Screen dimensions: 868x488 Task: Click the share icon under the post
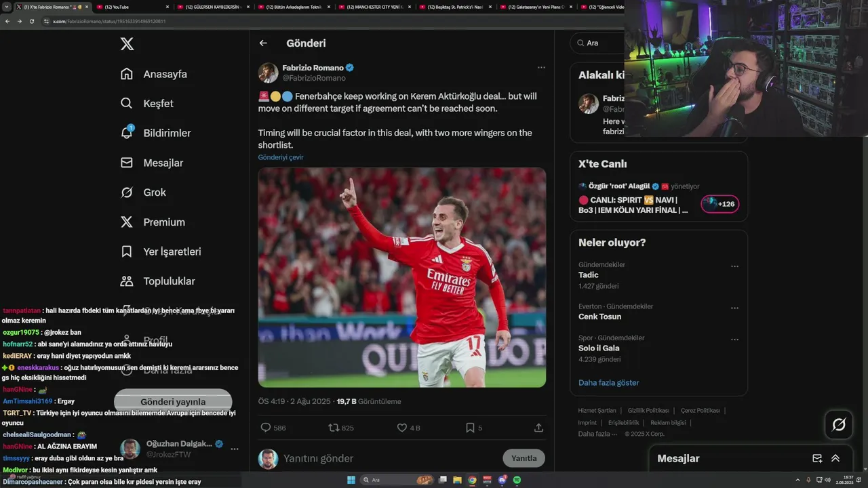pos(538,428)
